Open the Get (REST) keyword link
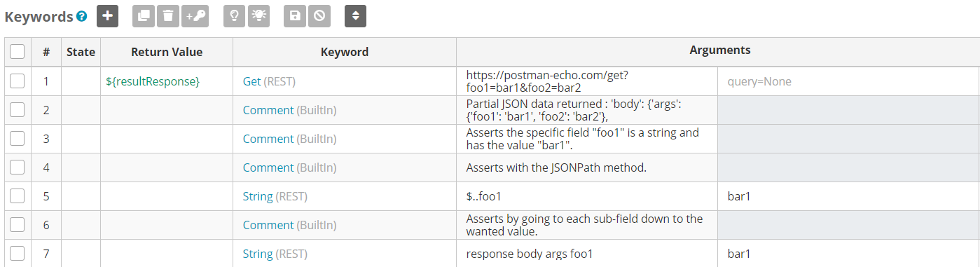The image size is (980, 267). coord(269,81)
